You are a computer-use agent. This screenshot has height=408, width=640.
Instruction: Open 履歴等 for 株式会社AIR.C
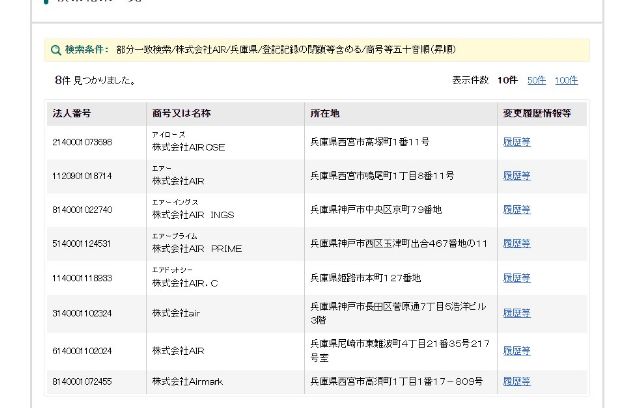tap(517, 278)
